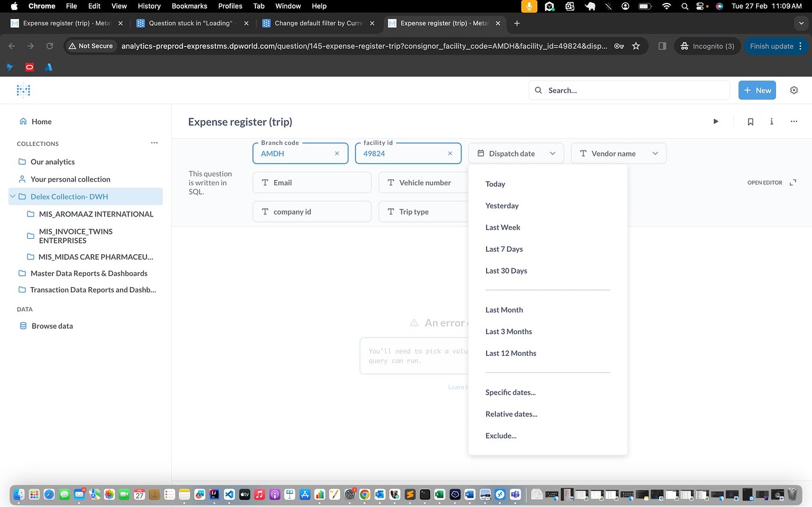Pick Last 3 Months in the list
812x507 pixels.
pyautogui.click(x=508, y=332)
